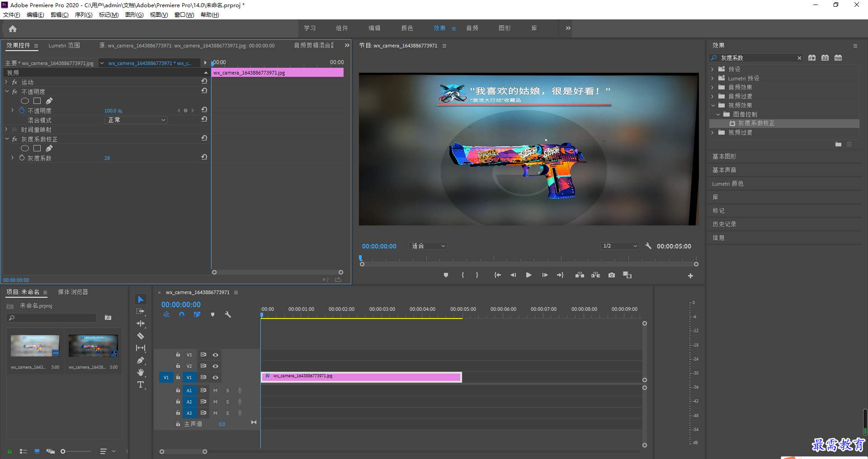Open Lumetri Color panel

click(728, 183)
